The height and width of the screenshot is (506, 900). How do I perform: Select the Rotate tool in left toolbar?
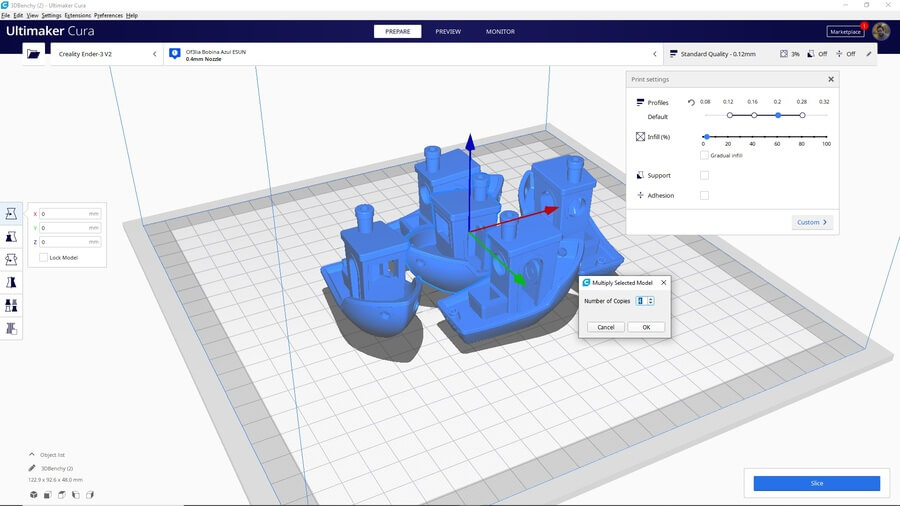click(11, 259)
